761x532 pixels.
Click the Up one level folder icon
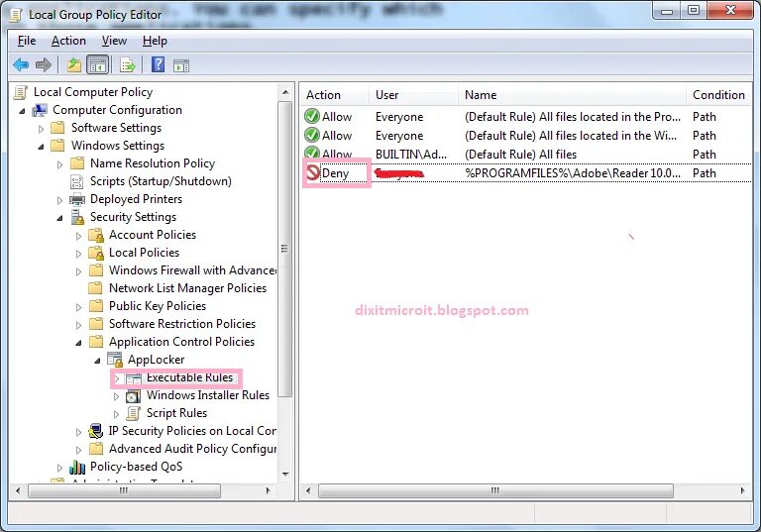coord(73,64)
